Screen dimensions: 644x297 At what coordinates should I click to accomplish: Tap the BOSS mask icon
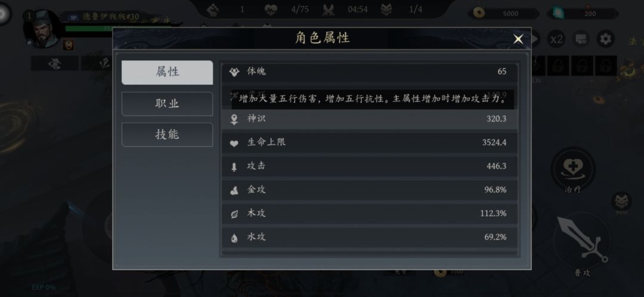click(x=621, y=201)
